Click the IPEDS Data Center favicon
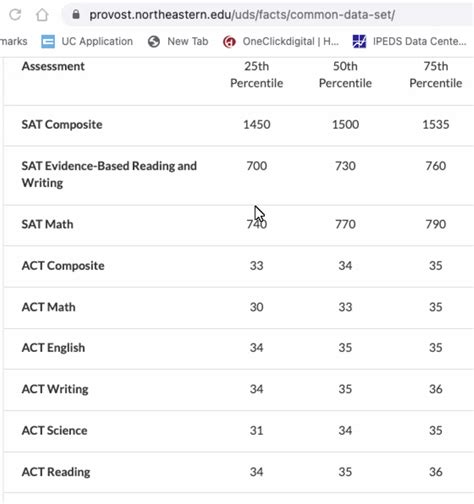Screen dimensions: 474x504 pyautogui.click(x=359, y=41)
